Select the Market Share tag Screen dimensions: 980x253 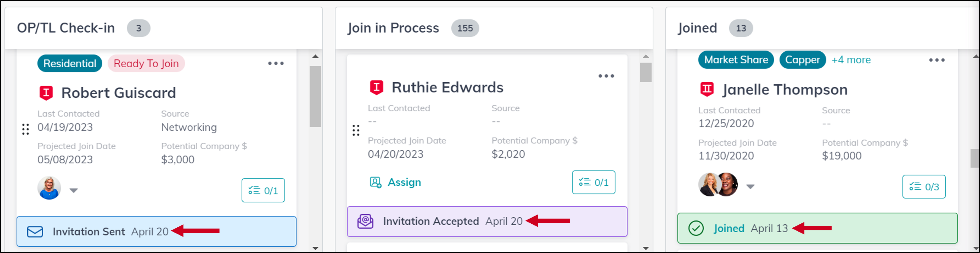point(736,60)
